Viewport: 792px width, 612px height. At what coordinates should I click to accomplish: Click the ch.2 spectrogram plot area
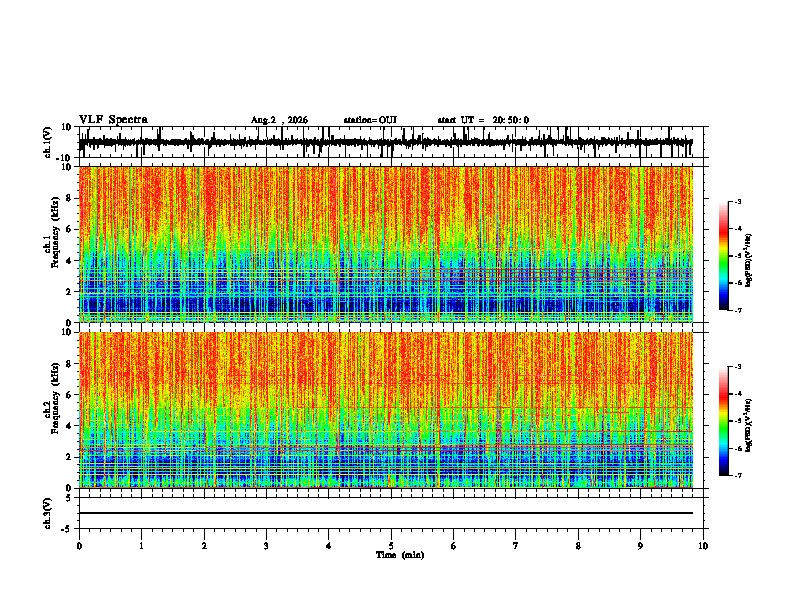[x=386, y=410]
